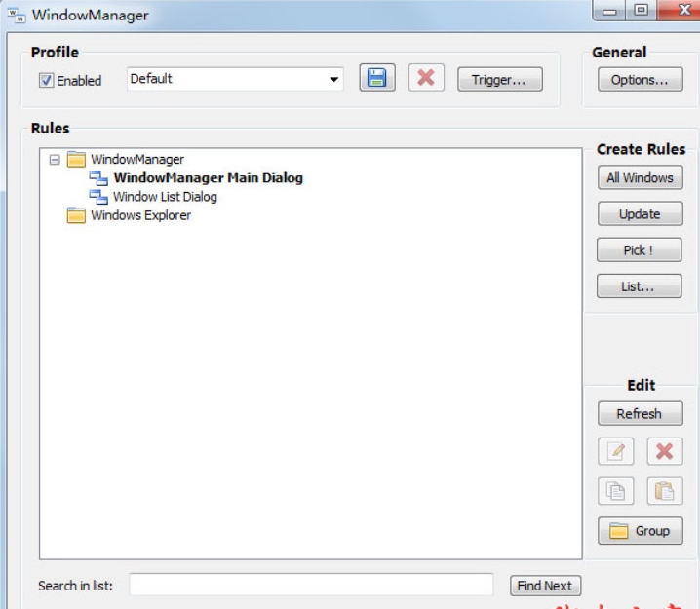Click the copy rule icon
700x609 pixels.
[615, 491]
